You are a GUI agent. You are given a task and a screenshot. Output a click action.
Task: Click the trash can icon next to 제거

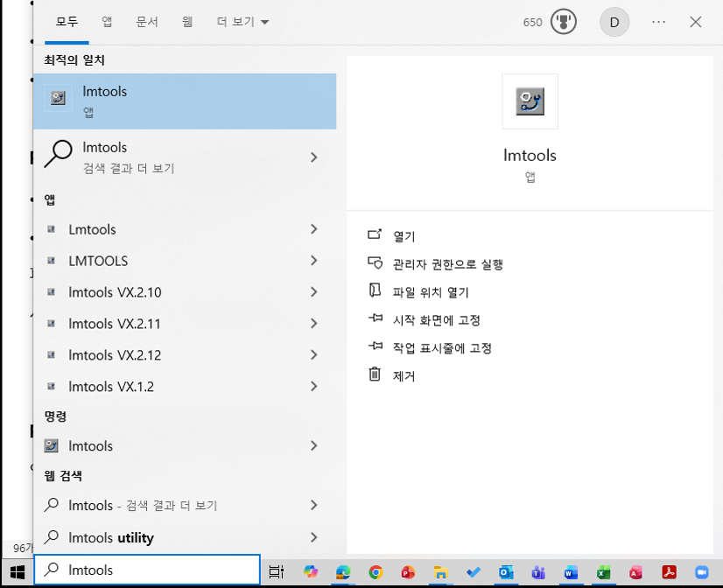coord(375,374)
